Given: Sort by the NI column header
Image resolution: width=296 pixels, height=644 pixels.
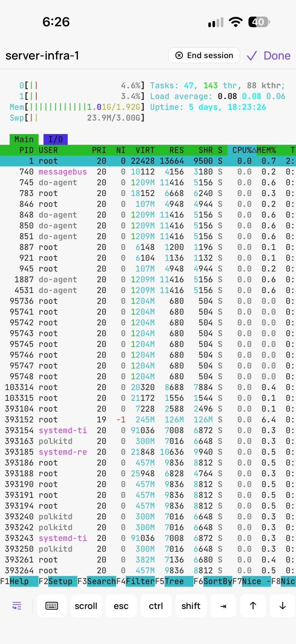Looking at the screenshot, I should (x=121, y=150).
